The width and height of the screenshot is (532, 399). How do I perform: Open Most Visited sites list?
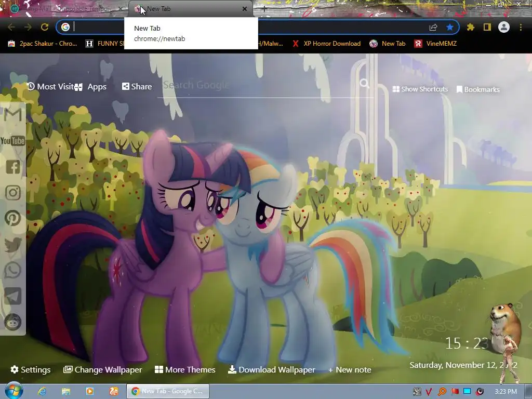(50, 87)
